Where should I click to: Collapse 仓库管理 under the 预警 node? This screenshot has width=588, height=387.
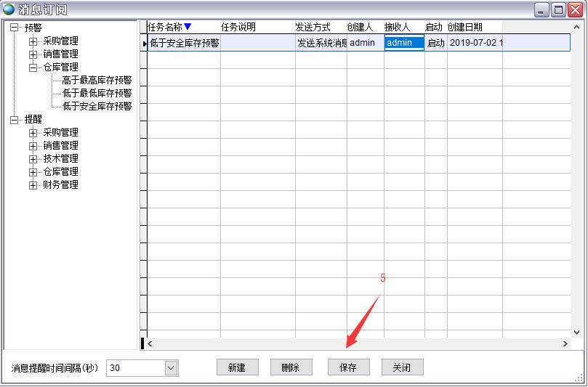click(x=33, y=68)
